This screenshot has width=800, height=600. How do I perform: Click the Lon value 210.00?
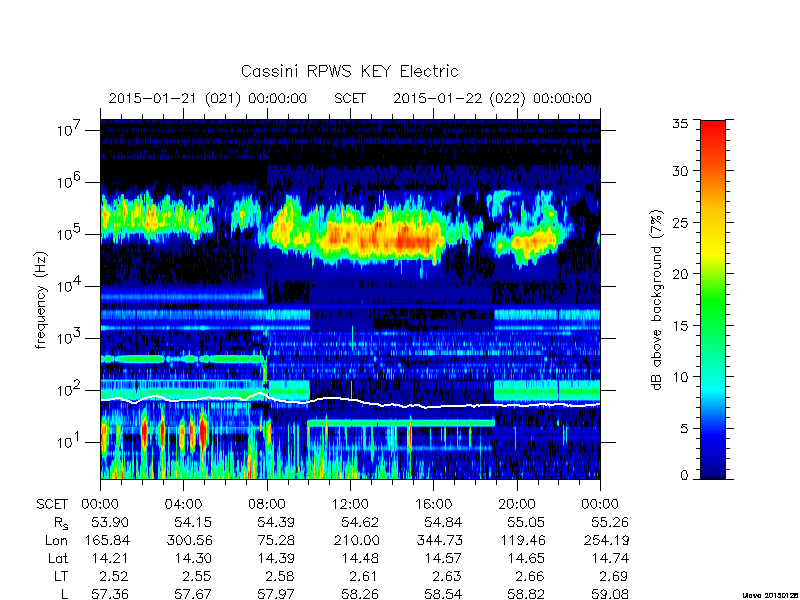356,540
